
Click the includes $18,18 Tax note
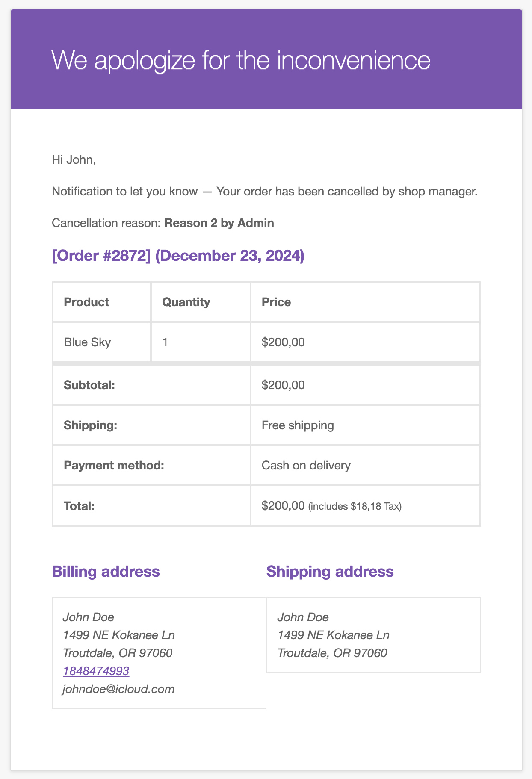(355, 507)
